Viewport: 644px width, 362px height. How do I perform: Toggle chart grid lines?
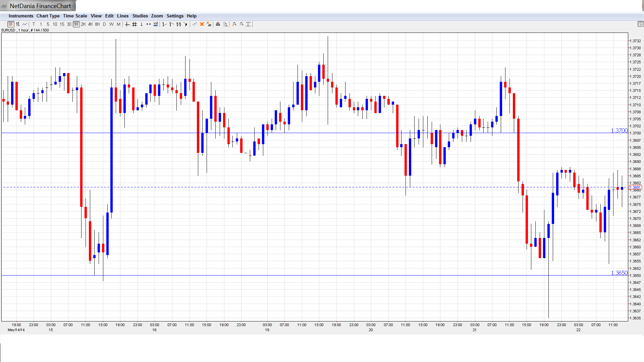135,24
